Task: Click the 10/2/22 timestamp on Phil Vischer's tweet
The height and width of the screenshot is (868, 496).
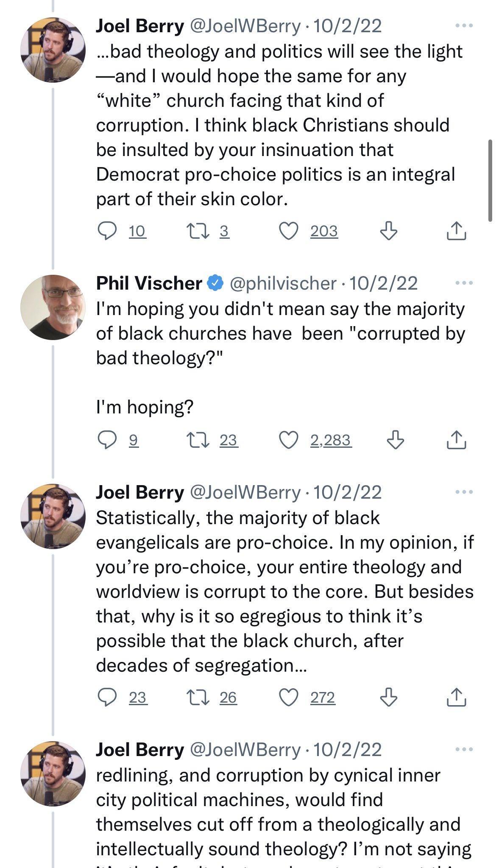Action: [383, 283]
